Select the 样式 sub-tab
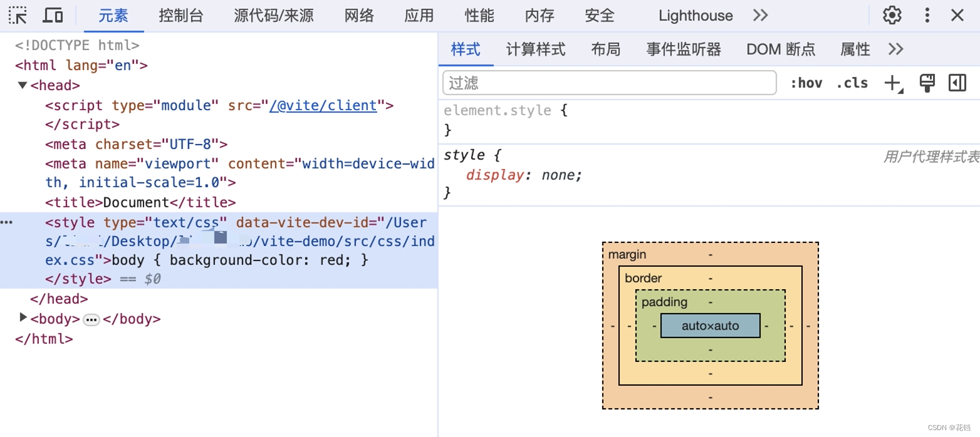The height and width of the screenshot is (437, 980). [x=466, y=49]
